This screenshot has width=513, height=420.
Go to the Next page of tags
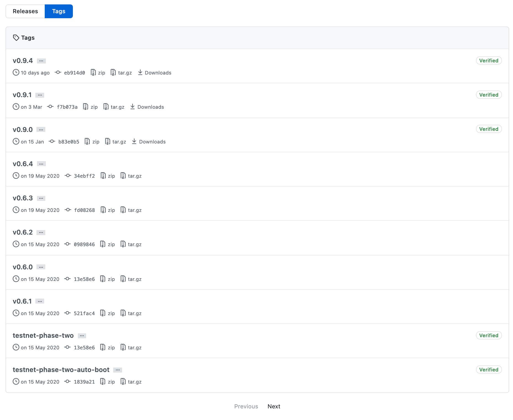coord(274,406)
